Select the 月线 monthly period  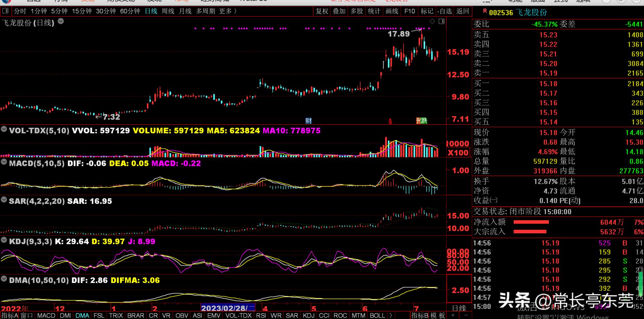pyautogui.click(x=185, y=11)
